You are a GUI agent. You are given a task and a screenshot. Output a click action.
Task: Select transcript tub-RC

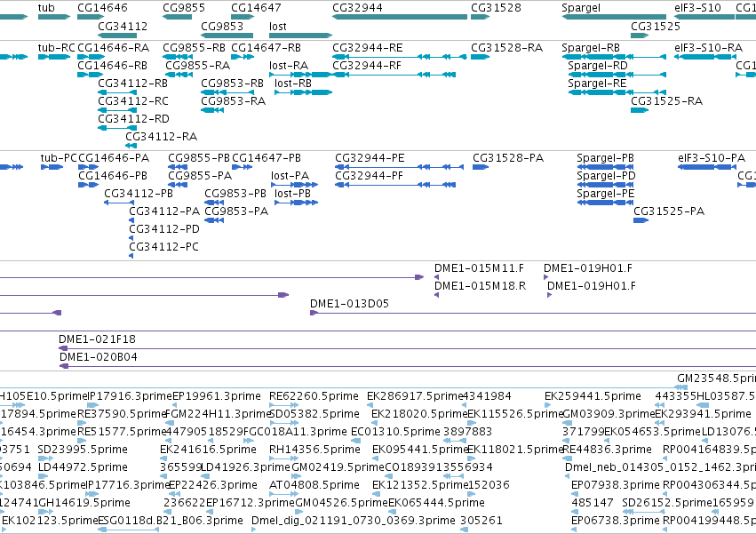pyautogui.click(x=54, y=57)
